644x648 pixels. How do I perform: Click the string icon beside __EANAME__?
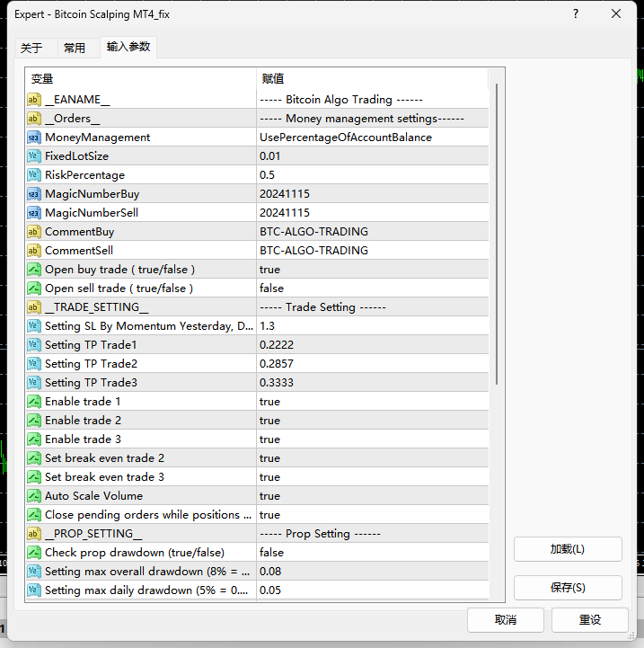point(34,100)
